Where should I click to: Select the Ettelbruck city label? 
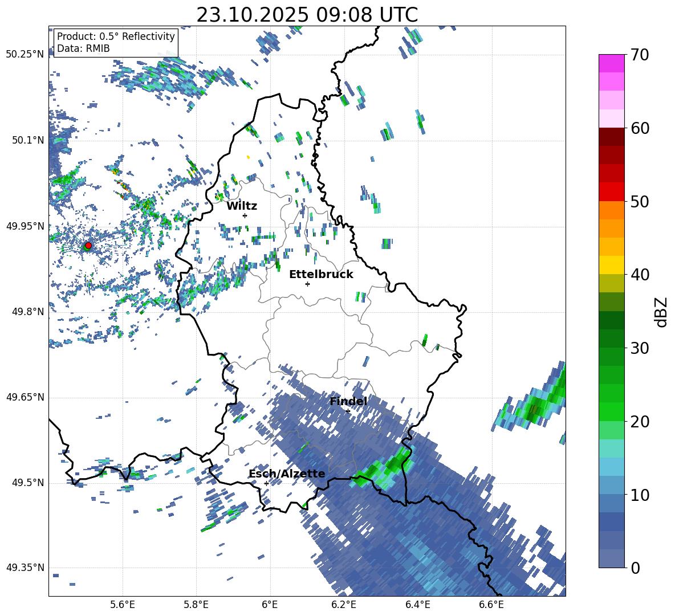[321, 274]
